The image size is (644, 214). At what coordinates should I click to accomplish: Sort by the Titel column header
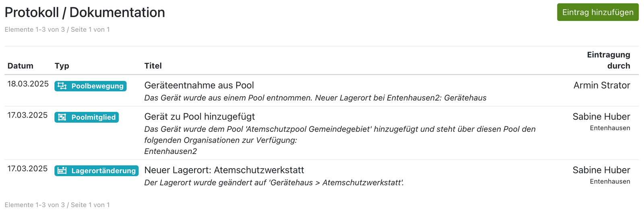(153, 66)
